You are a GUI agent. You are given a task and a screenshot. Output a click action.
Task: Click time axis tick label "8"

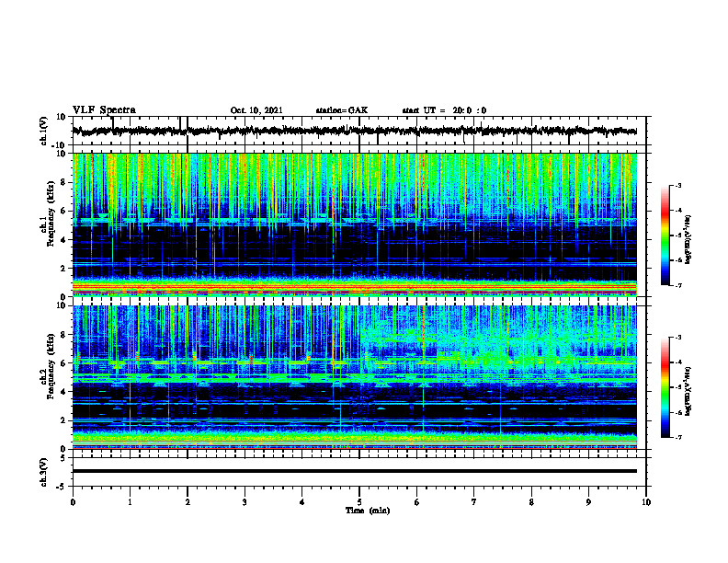(531, 502)
